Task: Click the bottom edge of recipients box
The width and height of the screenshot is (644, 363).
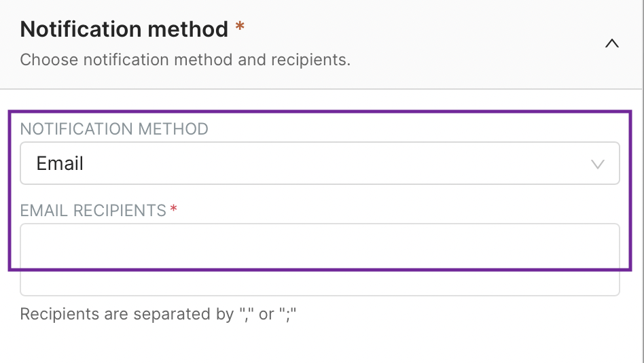Action: pyautogui.click(x=319, y=295)
